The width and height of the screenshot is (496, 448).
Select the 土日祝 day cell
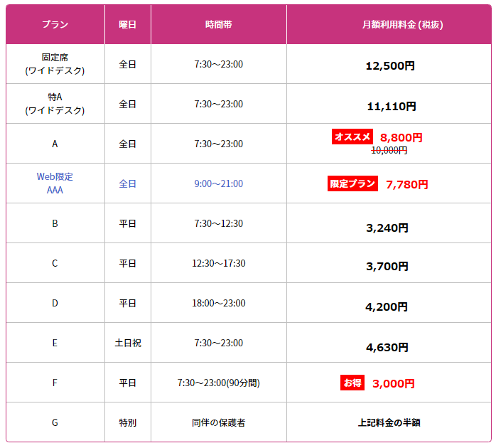coord(128,343)
